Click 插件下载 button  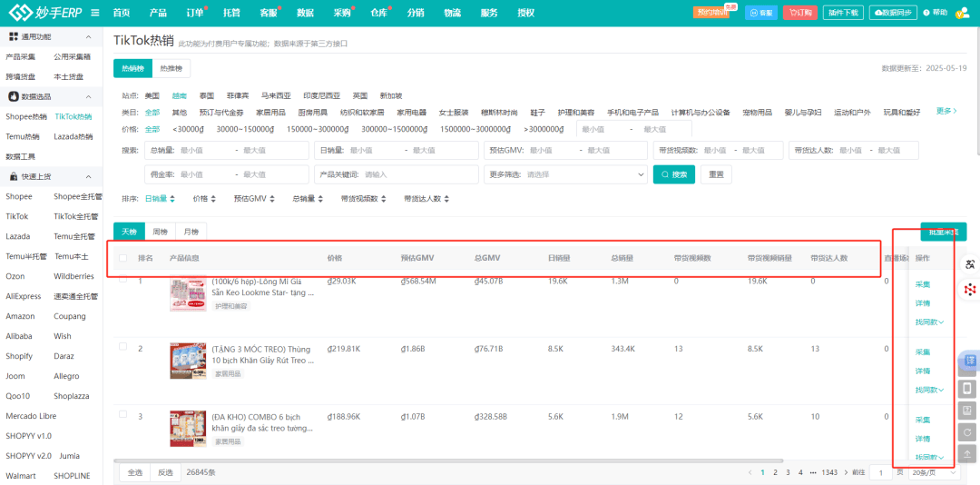point(844,13)
